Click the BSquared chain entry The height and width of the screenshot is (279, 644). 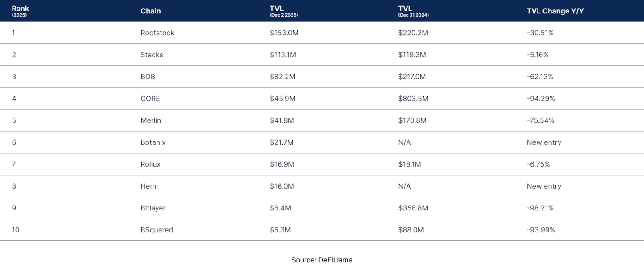tap(157, 231)
